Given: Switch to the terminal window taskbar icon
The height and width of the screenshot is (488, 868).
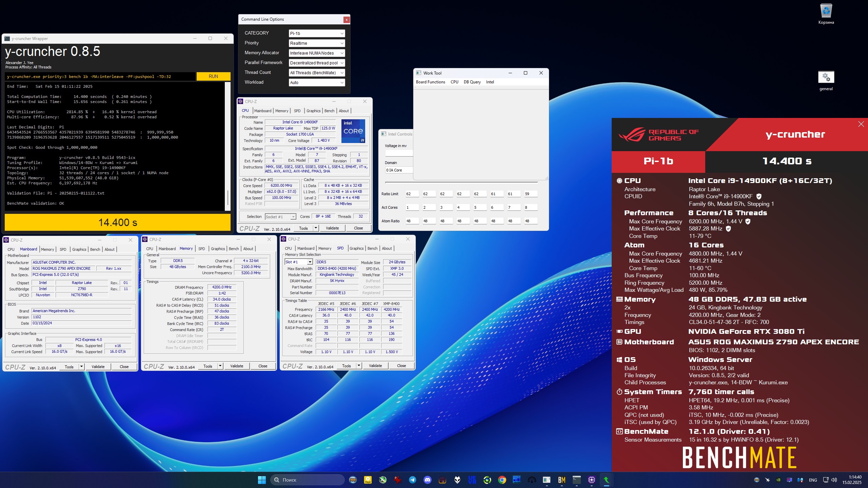Looking at the screenshot, I should (x=577, y=480).
